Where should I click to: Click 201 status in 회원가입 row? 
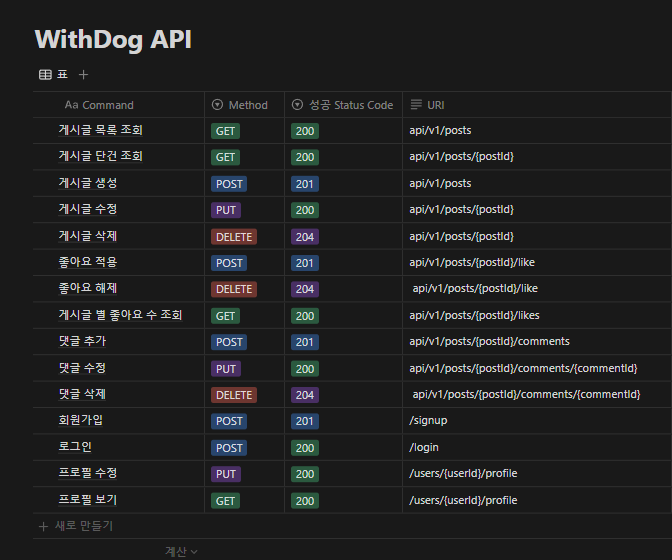click(305, 421)
